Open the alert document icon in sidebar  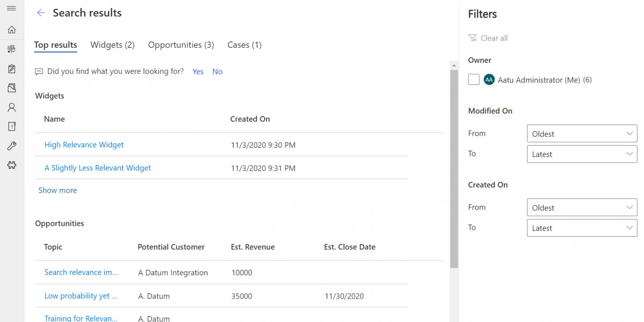(x=12, y=126)
